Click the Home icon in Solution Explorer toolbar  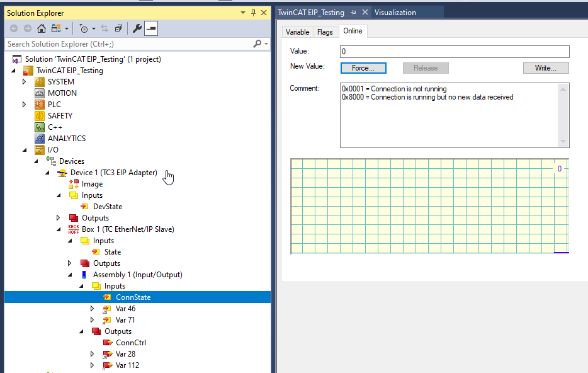click(x=42, y=28)
